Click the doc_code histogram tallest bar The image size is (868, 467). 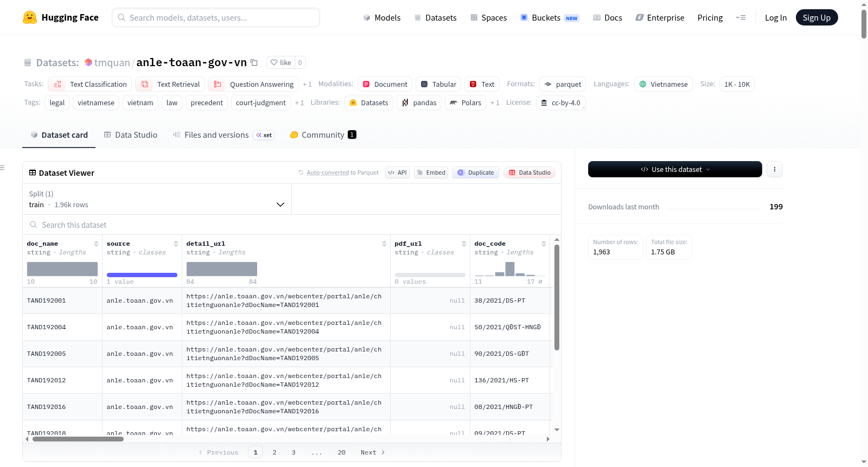point(510,269)
